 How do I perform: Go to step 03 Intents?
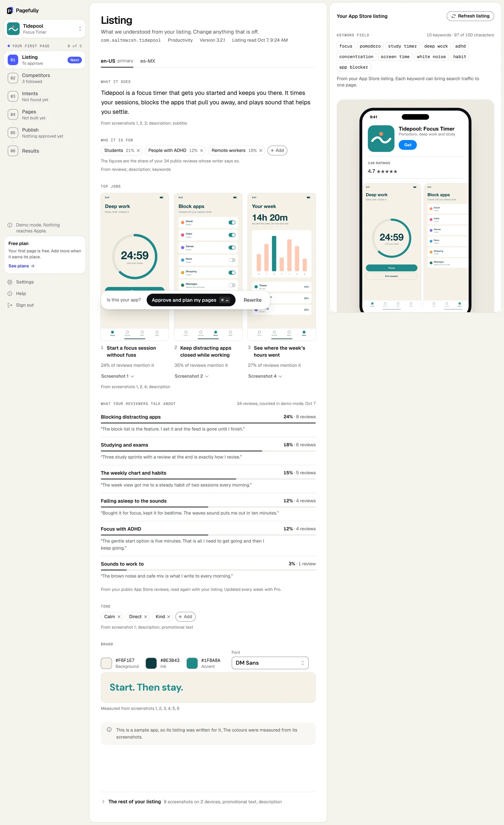pos(45,96)
